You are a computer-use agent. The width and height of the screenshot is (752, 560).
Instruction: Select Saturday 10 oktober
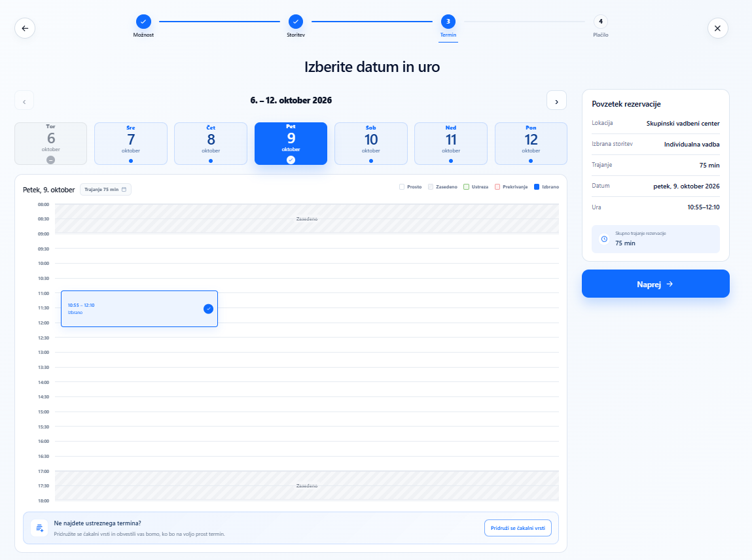pos(370,143)
